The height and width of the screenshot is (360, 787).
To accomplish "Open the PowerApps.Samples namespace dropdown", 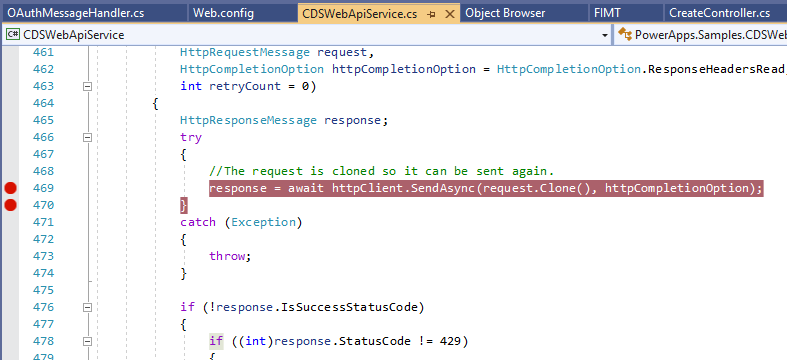I will tap(710, 35).
